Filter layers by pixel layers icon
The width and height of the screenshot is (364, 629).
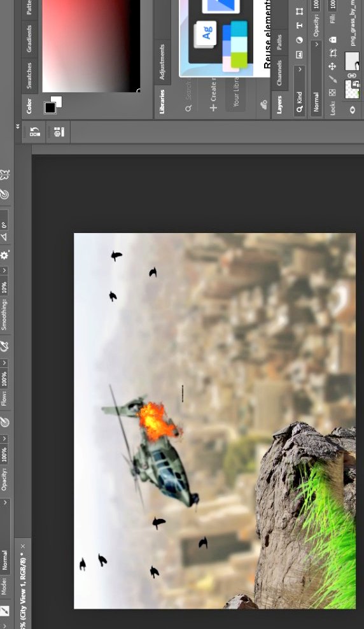pyautogui.click(x=300, y=54)
